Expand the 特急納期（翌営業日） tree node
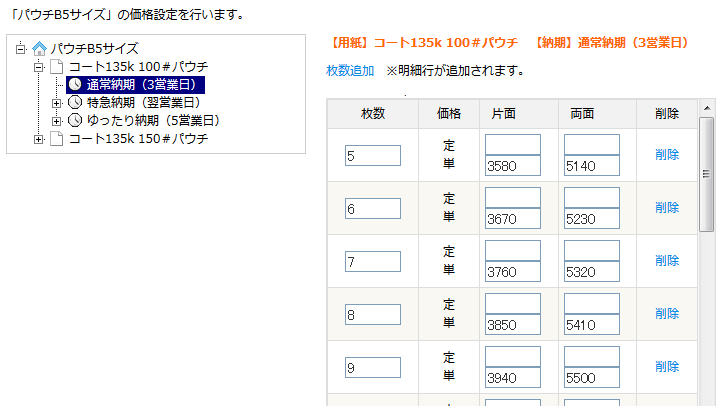728x406 pixels. [57, 103]
